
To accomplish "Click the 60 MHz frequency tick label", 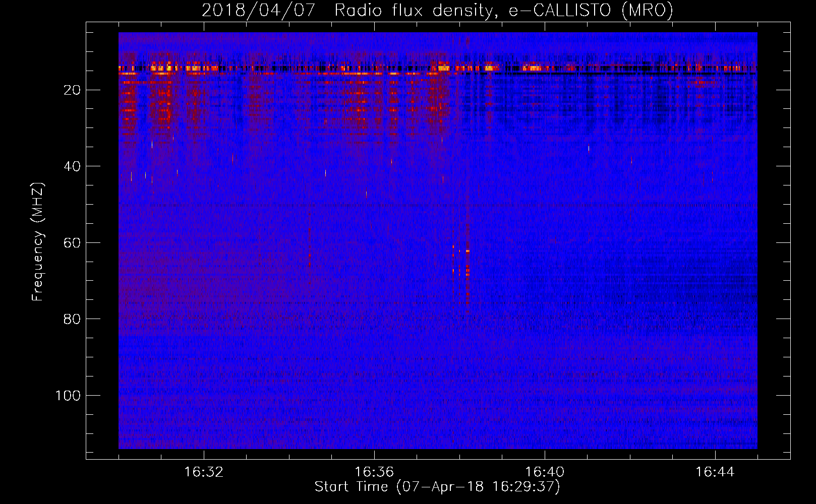I will coord(73,243).
